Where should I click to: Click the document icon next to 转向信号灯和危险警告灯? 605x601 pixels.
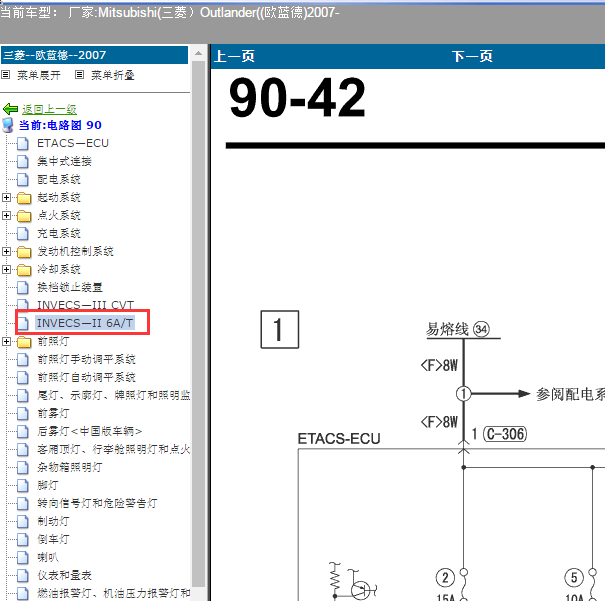[23, 503]
